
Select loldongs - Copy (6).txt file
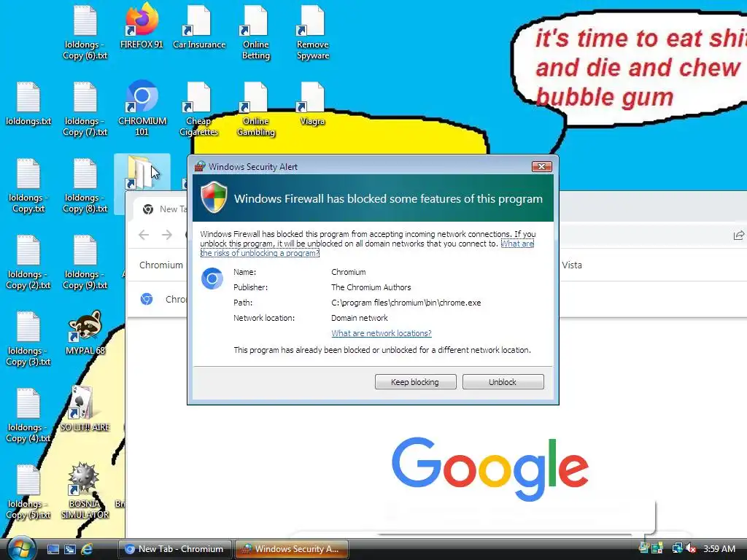tap(85, 32)
